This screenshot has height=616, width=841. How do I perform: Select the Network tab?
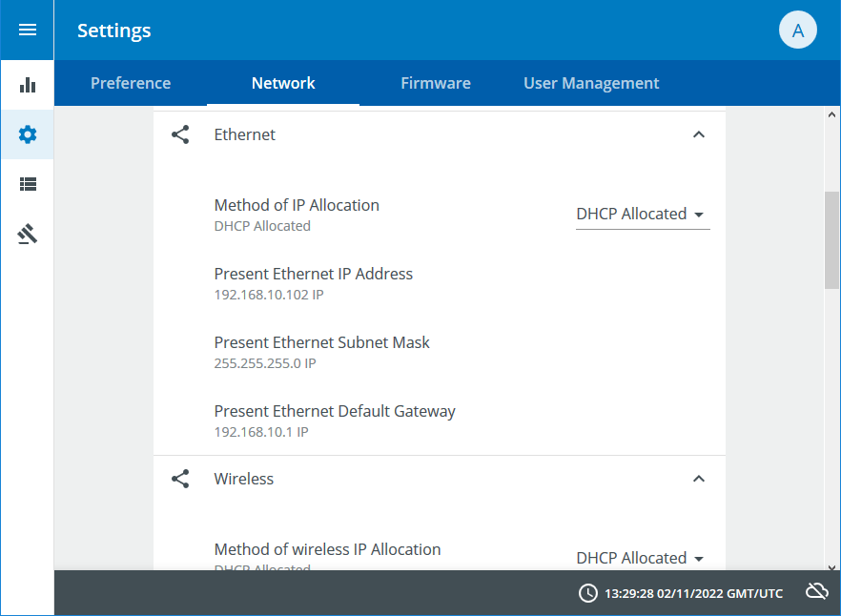click(283, 83)
